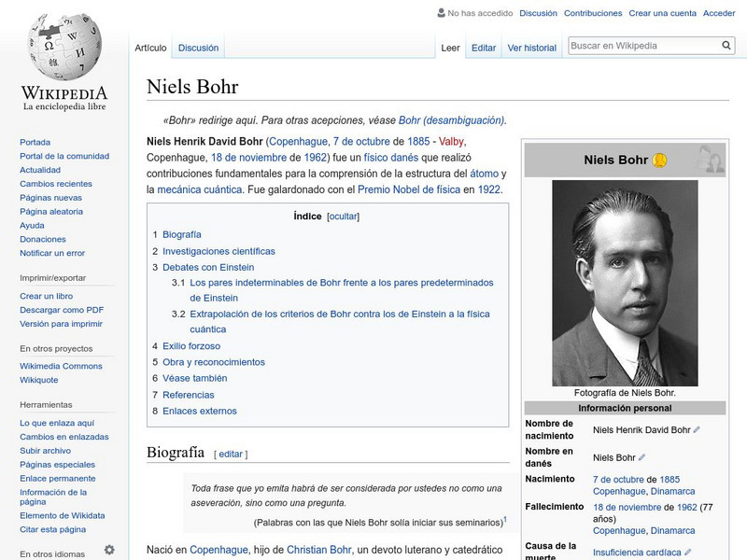Open top-bar user Discusión link

point(538,13)
